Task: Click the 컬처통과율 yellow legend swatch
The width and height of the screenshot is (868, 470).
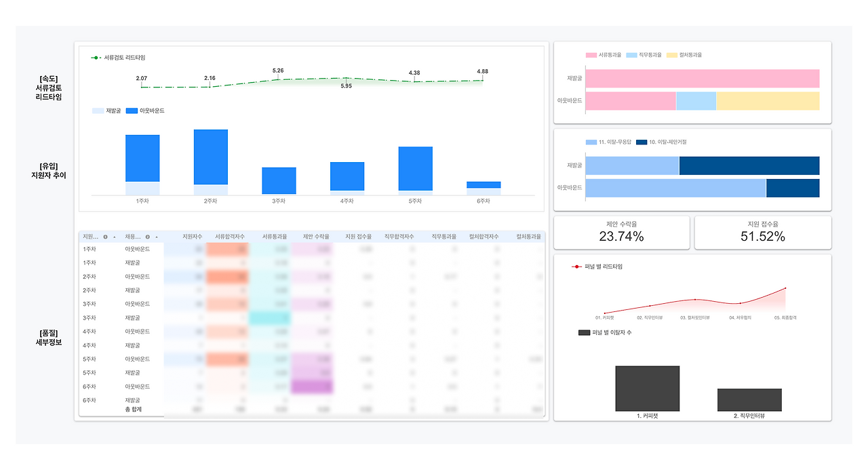Action: click(672, 55)
